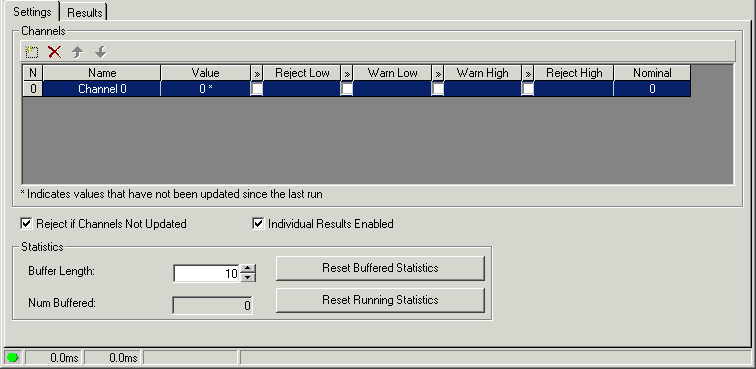This screenshot has width=756, height=369.
Task: Select the Settings tab
Action: 32,12
